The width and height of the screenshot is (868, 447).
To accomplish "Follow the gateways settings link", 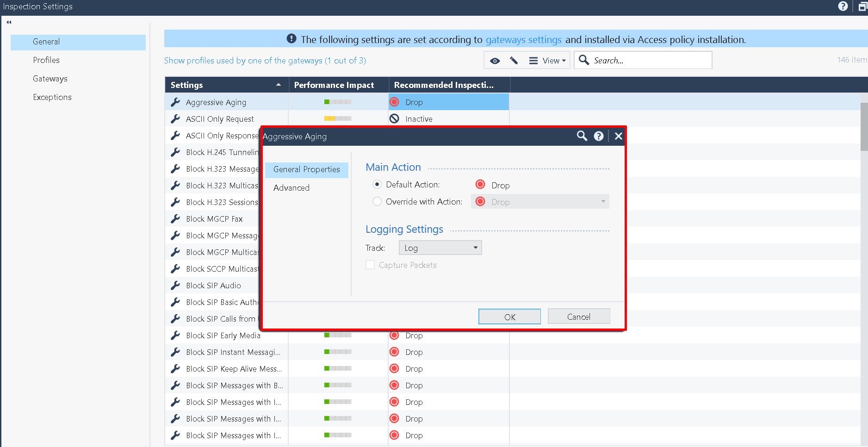I will pyautogui.click(x=523, y=40).
